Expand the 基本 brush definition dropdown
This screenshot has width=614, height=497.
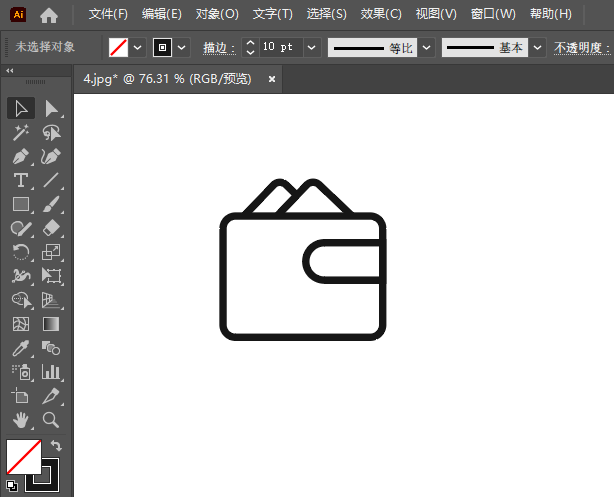click(x=537, y=47)
